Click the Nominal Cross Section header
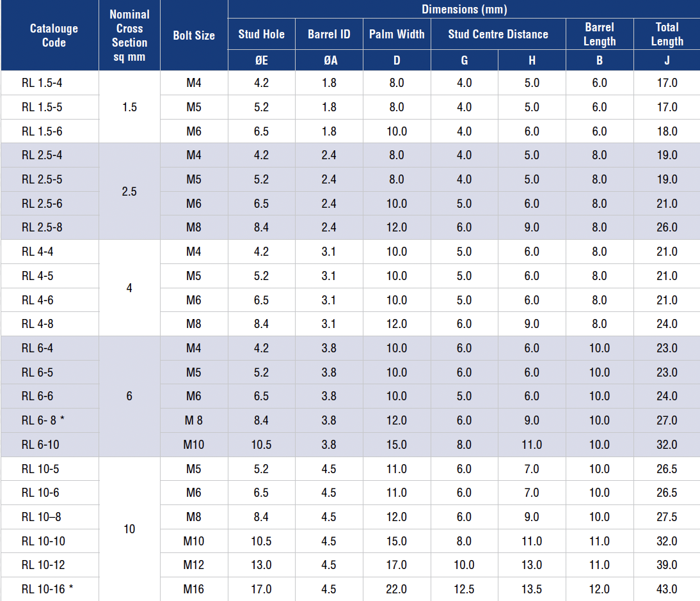Screen dimensions: 700x601 [x=129, y=35]
